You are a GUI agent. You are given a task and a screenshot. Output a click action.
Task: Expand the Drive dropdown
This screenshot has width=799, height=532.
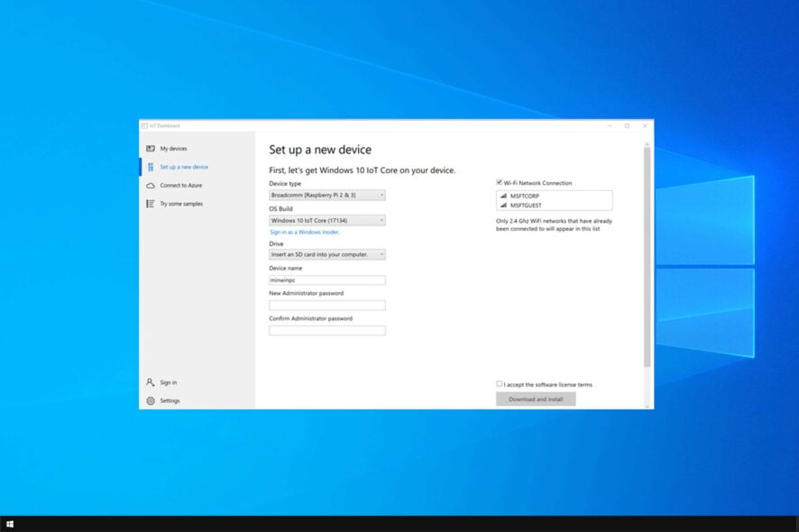327,254
